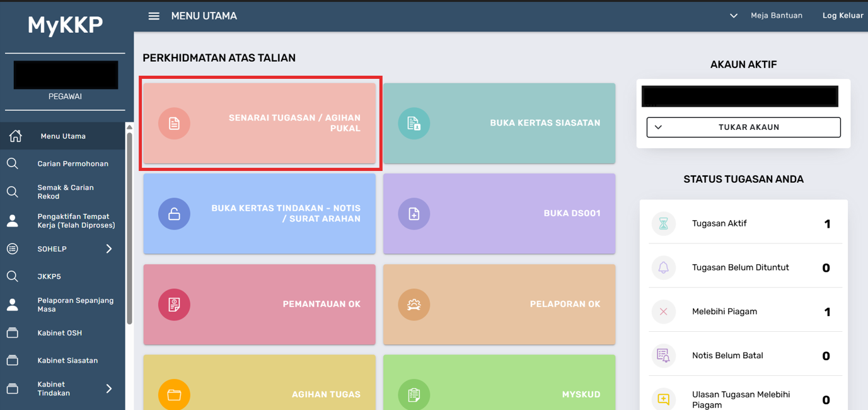
Task: Open the Buka DS001 tile
Action: click(x=499, y=214)
